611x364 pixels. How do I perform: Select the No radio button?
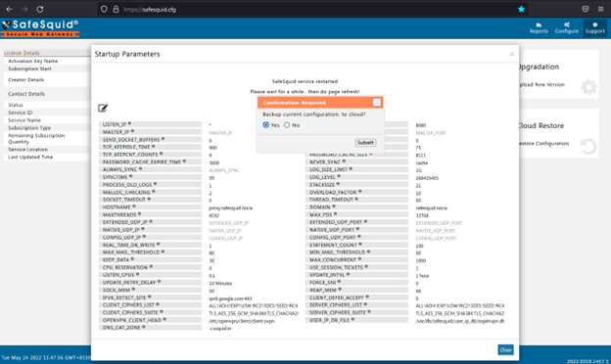[x=287, y=125]
